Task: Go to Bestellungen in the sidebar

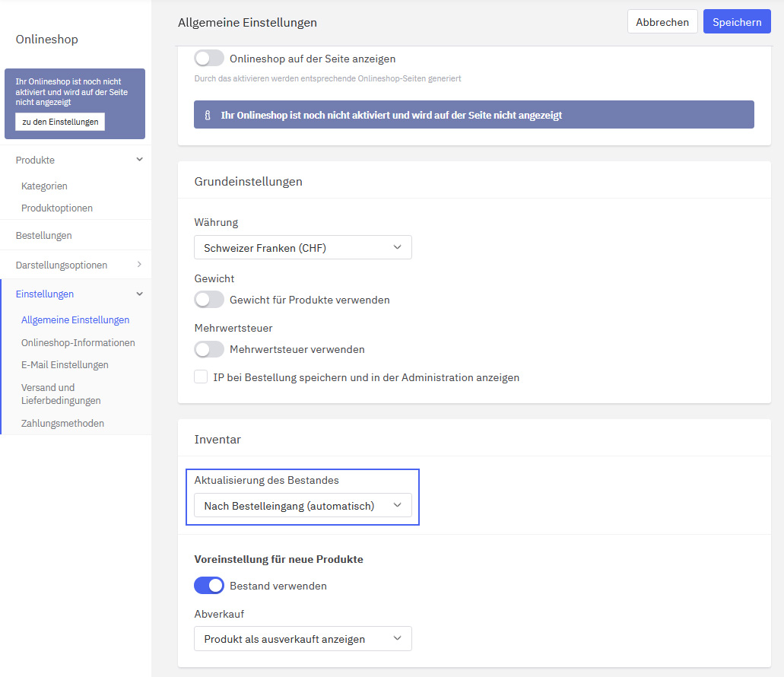Action: (x=43, y=235)
